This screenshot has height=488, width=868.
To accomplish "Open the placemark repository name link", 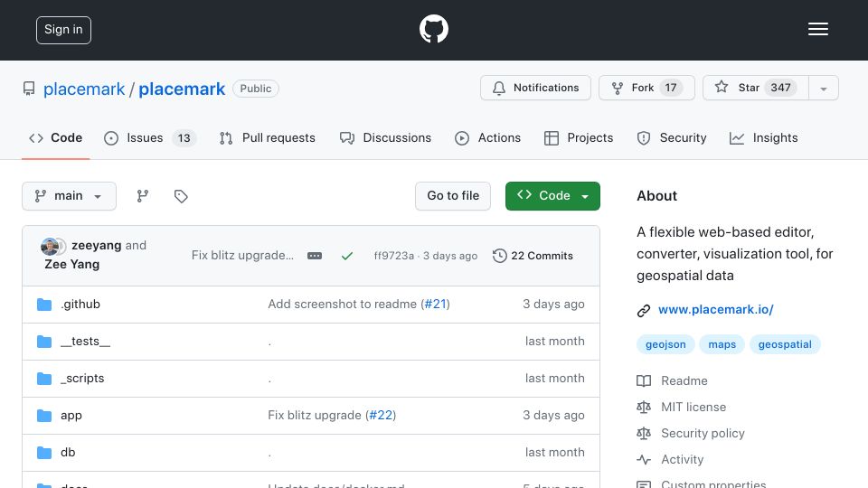I will [x=182, y=89].
